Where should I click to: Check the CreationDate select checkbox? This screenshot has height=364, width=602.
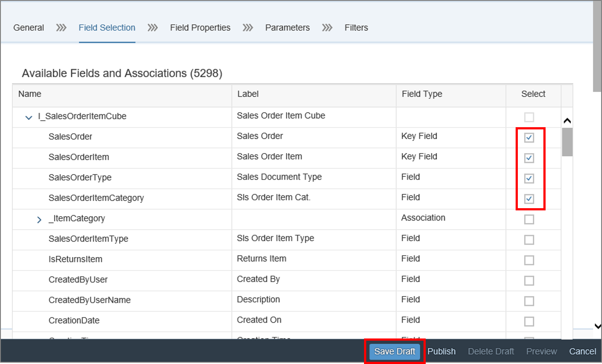[529, 322]
